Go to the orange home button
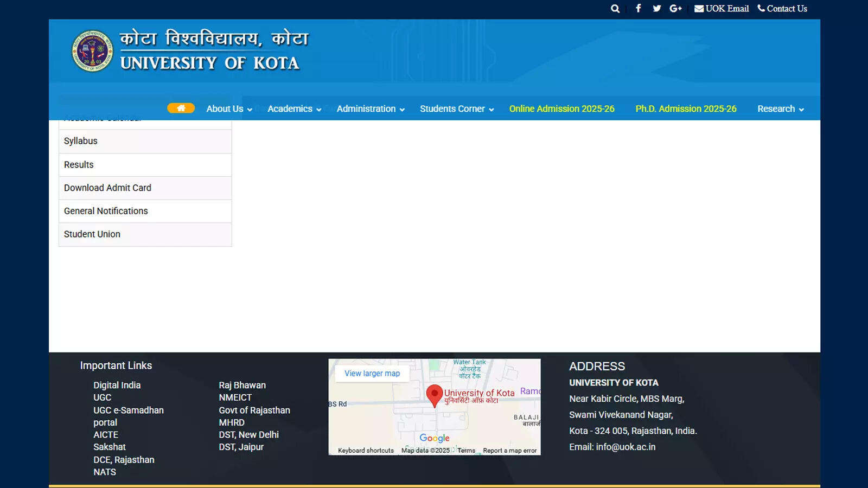The width and height of the screenshot is (868, 488). [x=181, y=108]
